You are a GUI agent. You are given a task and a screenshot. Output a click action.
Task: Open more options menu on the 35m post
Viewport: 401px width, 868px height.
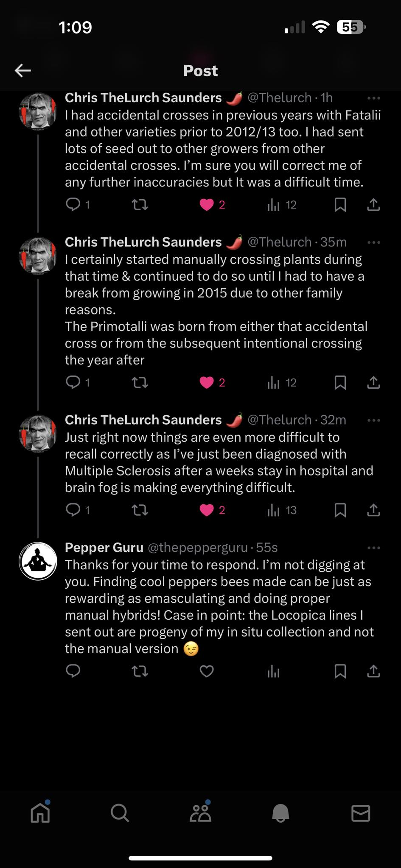pos(373,242)
